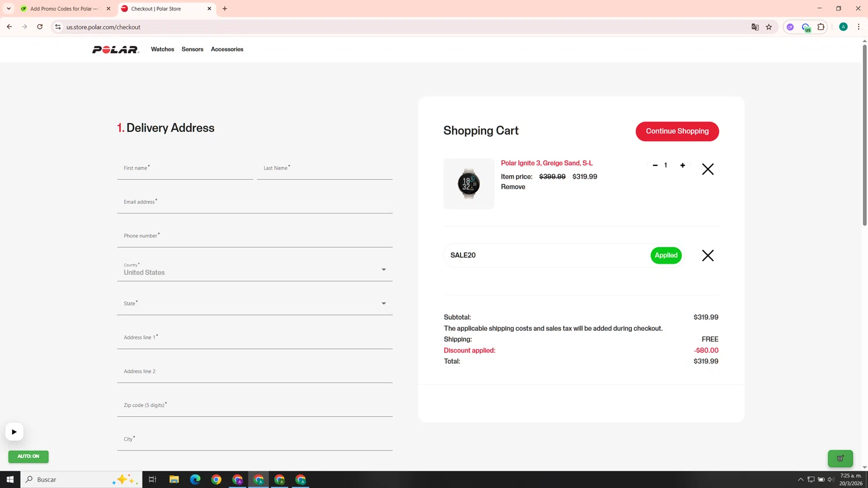The image size is (868, 488).
Task: Click the City field
Action: pos(255,439)
